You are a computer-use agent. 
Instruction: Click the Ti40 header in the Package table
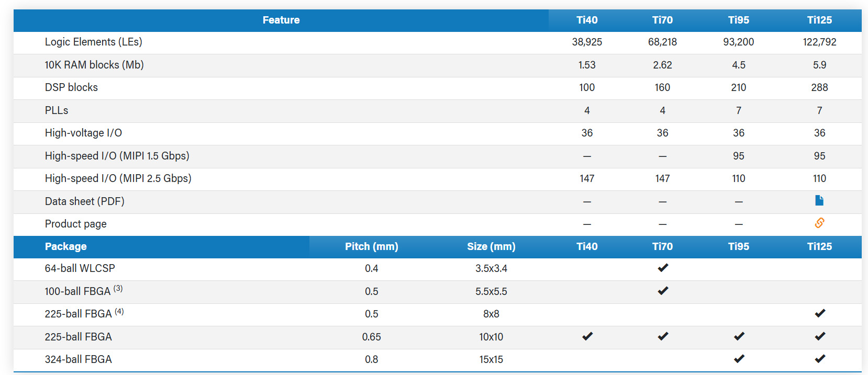[x=587, y=247]
